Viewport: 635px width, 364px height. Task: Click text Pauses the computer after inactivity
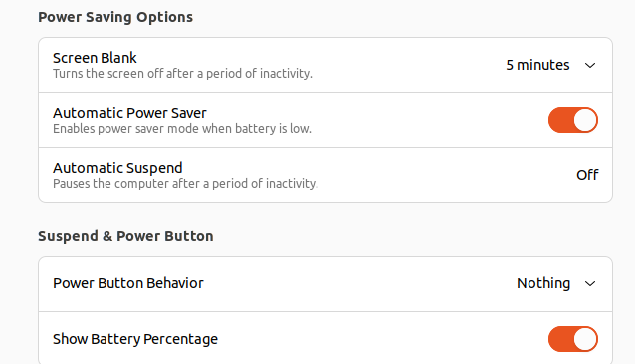click(x=185, y=184)
